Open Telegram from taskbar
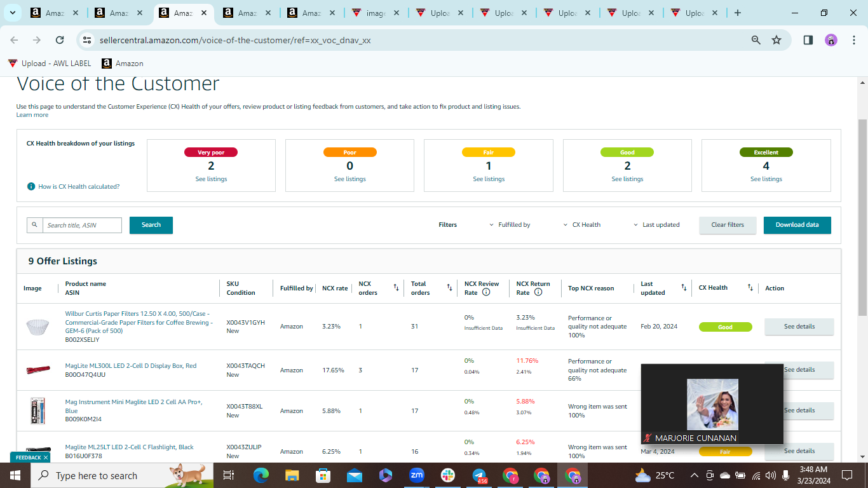Image resolution: width=868 pixels, height=488 pixels. point(479,475)
